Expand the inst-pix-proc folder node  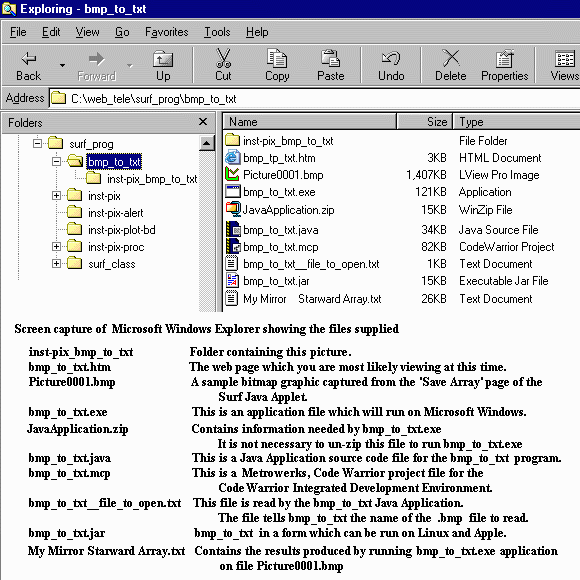click(x=56, y=246)
